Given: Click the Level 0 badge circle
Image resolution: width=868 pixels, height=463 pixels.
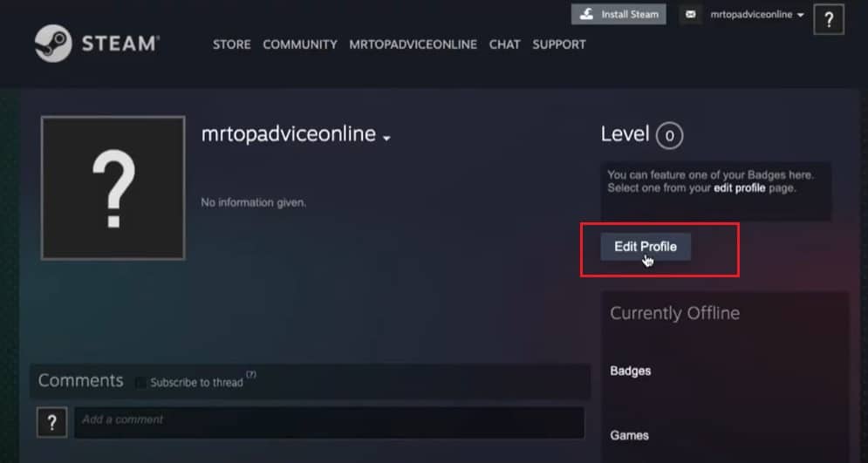Looking at the screenshot, I should tap(669, 135).
